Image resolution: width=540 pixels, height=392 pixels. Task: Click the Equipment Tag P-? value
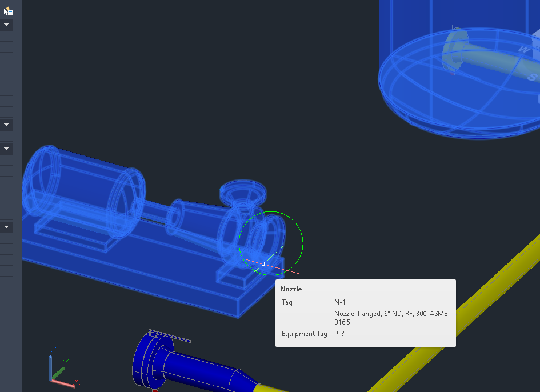tap(339, 334)
